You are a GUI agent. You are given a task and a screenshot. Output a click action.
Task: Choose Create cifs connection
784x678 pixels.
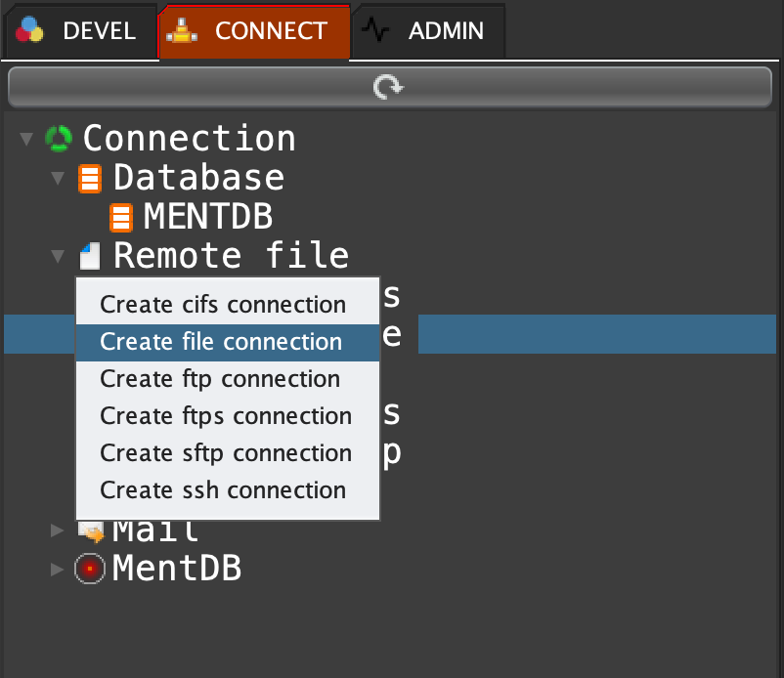(223, 305)
